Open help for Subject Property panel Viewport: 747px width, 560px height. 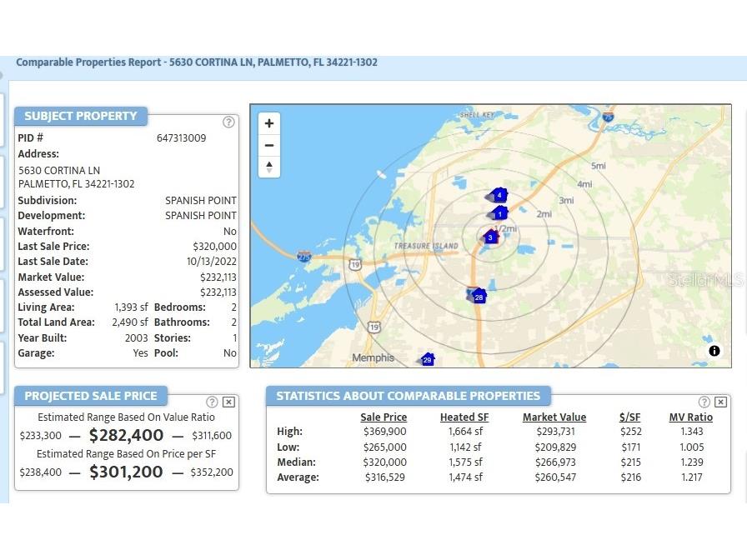[x=228, y=122]
